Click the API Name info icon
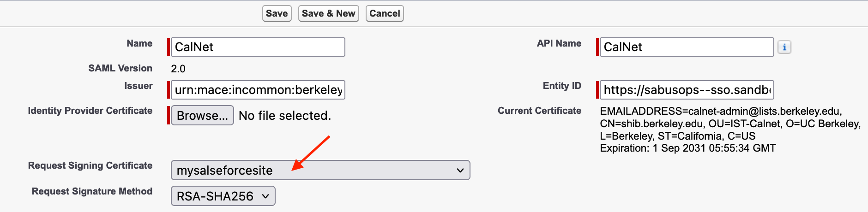868x212 pixels. tap(784, 47)
